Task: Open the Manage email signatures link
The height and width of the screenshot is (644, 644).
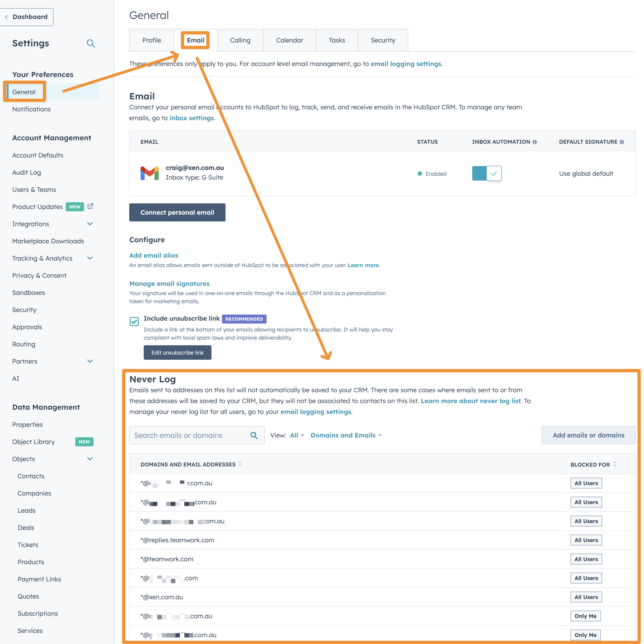Action: click(169, 284)
